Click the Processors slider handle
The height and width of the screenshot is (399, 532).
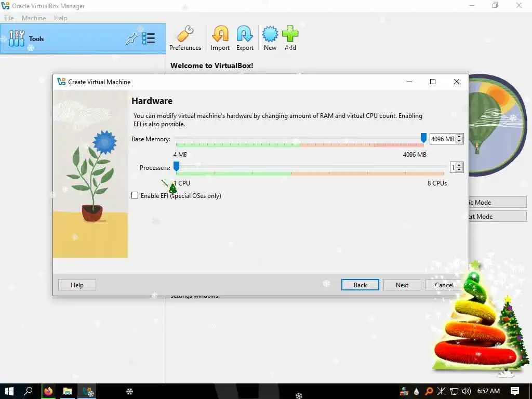tap(176, 166)
